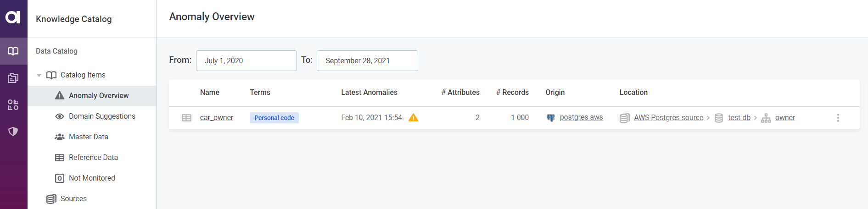Open the three-dot row actions menu
Viewport: 868px width, 209px height.
[838, 118]
